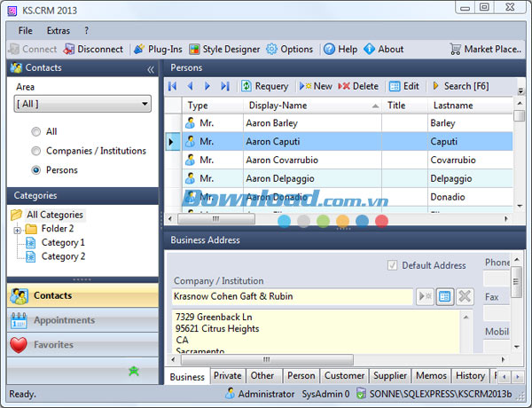Delete the selected person
532x408 pixels.
[x=358, y=86]
